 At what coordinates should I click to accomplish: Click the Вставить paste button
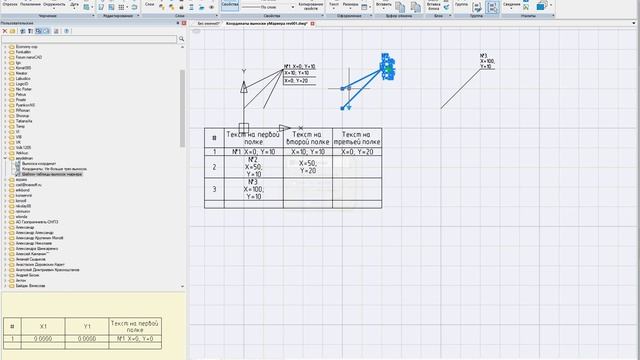(x=384, y=4)
